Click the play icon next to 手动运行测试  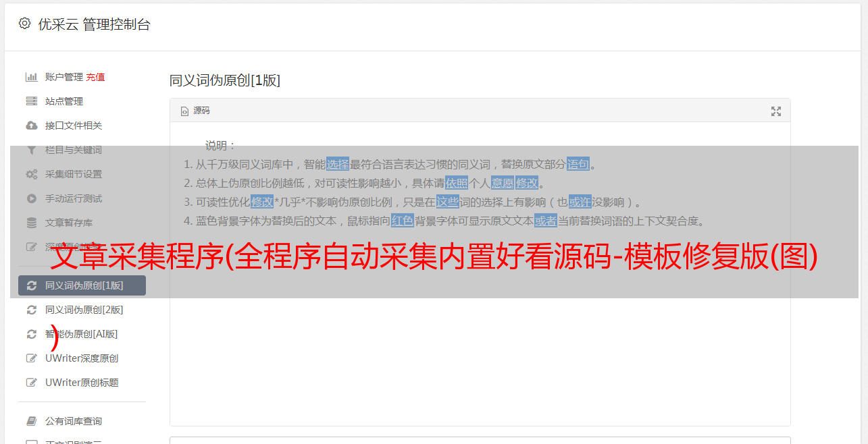click(31, 198)
